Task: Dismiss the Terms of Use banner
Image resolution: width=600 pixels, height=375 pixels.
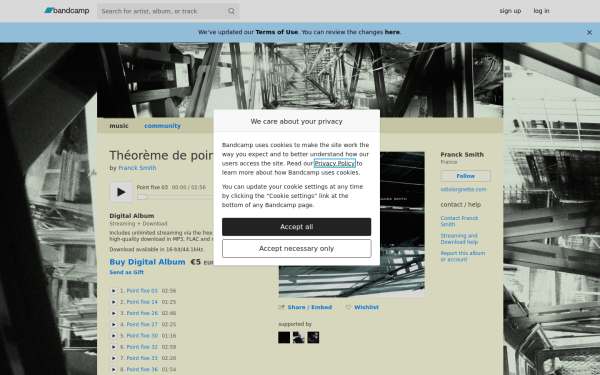Action: 589,33
